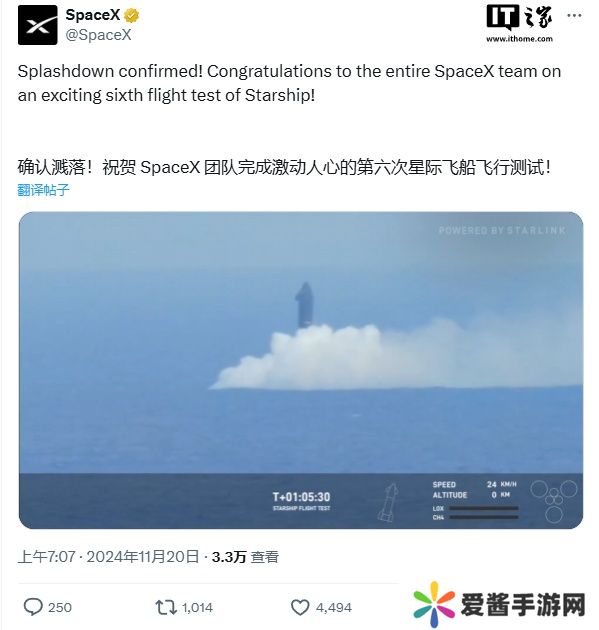The image size is (599, 630).
Task: Click the 上午7:07 timestamp link
Action: (x=46, y=556)
